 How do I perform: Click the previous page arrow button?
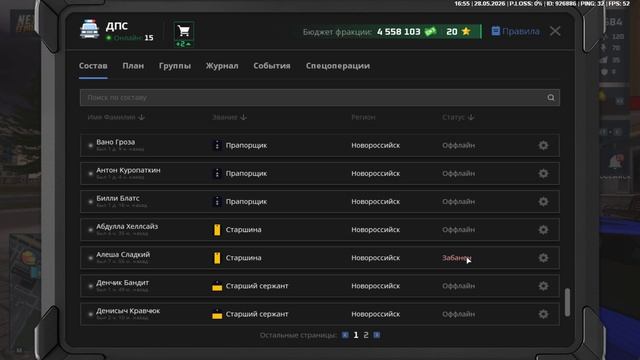pos(345,335)
